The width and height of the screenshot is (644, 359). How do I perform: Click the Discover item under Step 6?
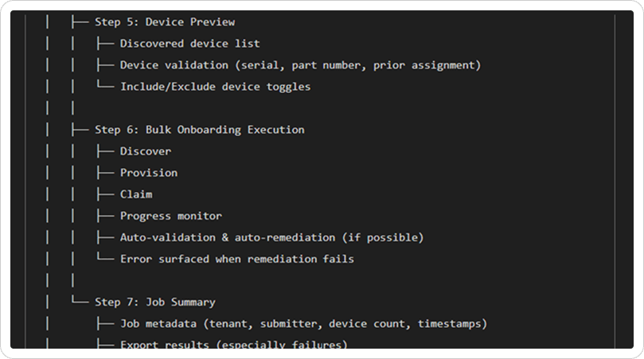(x=146, y=151)
